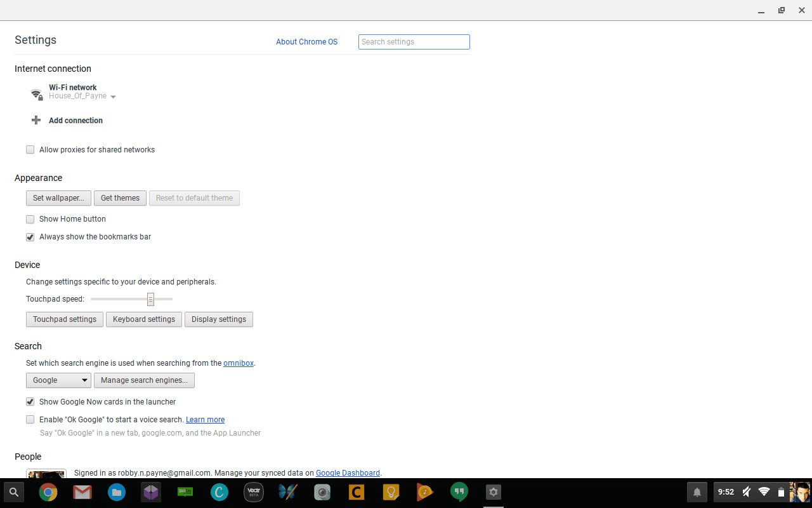Open Google Play Music

point(424,492)
